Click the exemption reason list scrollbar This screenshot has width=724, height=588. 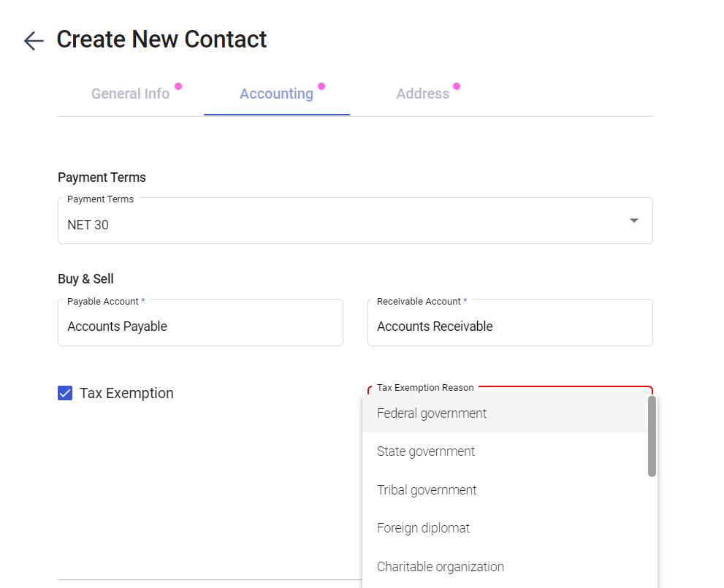click(x=652, y=436)
